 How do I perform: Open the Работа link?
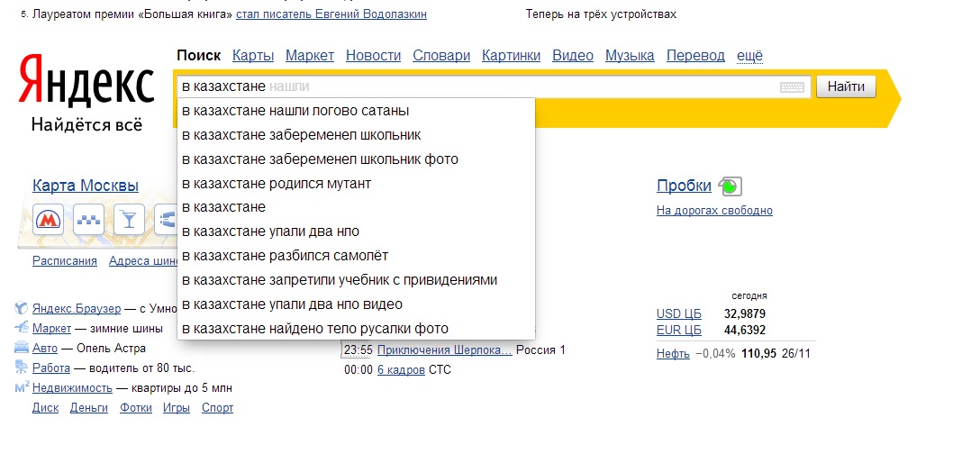click(51, 368)
